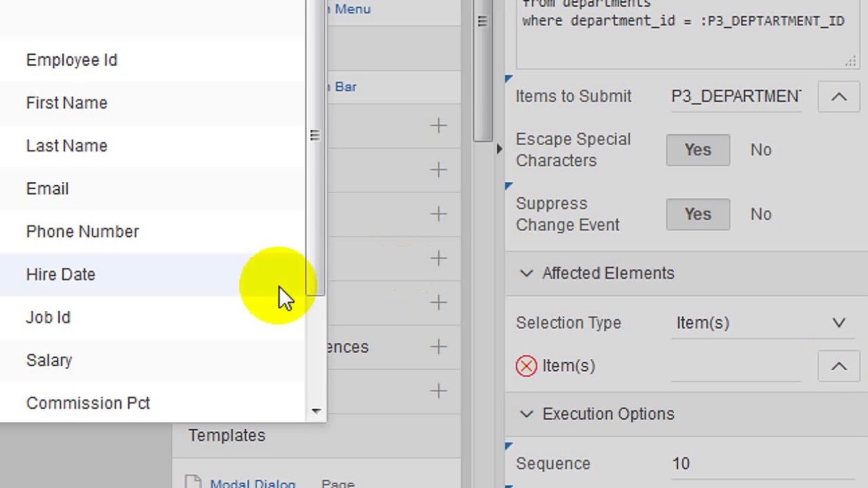
Task: Collapse the Affected Elements section
Action: click(x=526, y=273)
